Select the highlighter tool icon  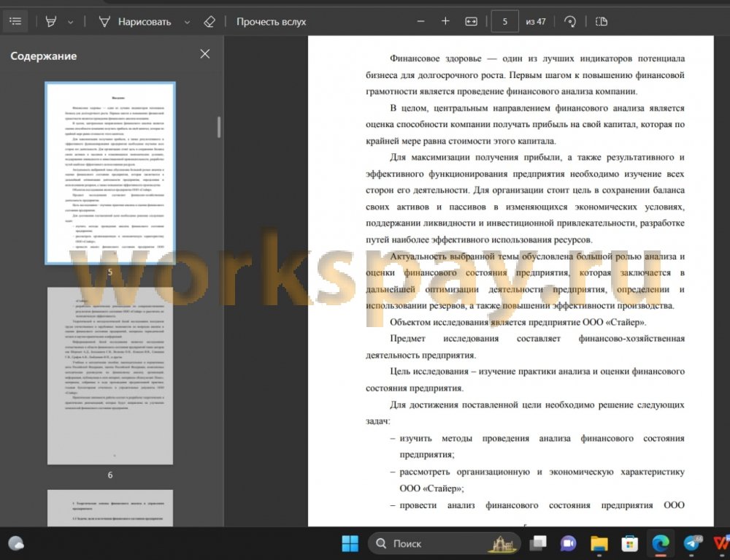(x=51, y=21)
